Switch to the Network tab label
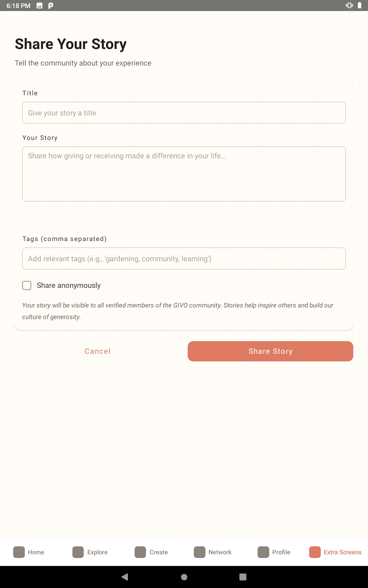Image resolution: width=368 pixels, height=588 pixels. [x=220, y=552]
